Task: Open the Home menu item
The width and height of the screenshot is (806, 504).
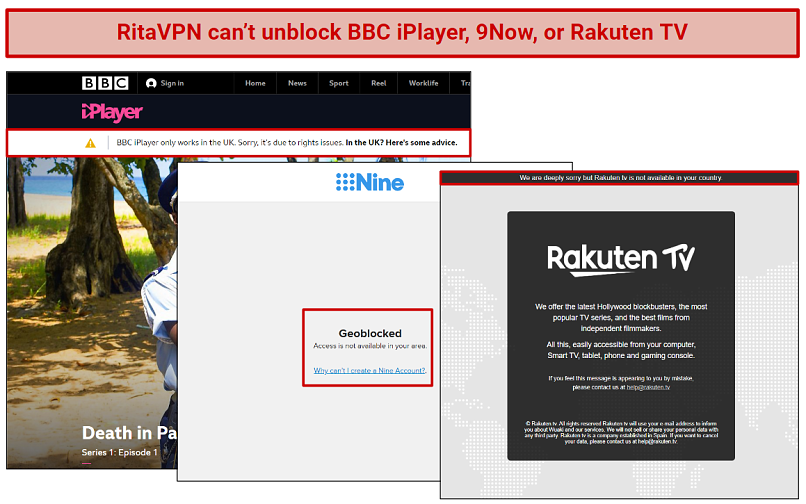Action: coord(255,83)
